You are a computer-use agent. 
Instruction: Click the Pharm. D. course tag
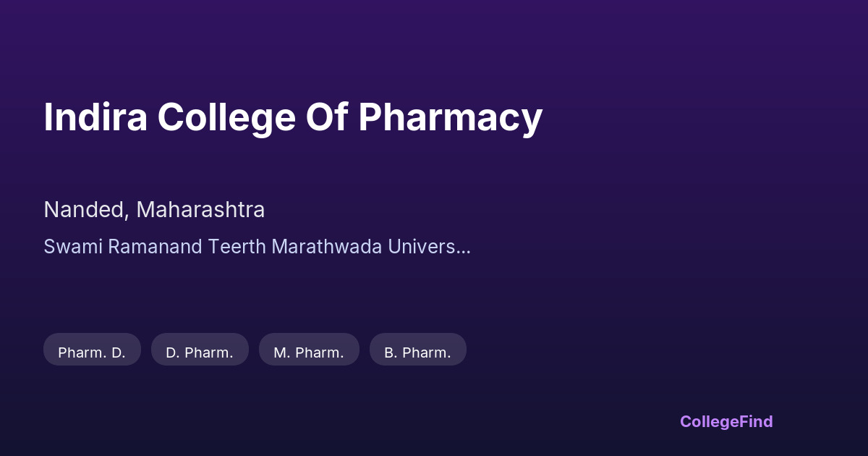(92, 352)
